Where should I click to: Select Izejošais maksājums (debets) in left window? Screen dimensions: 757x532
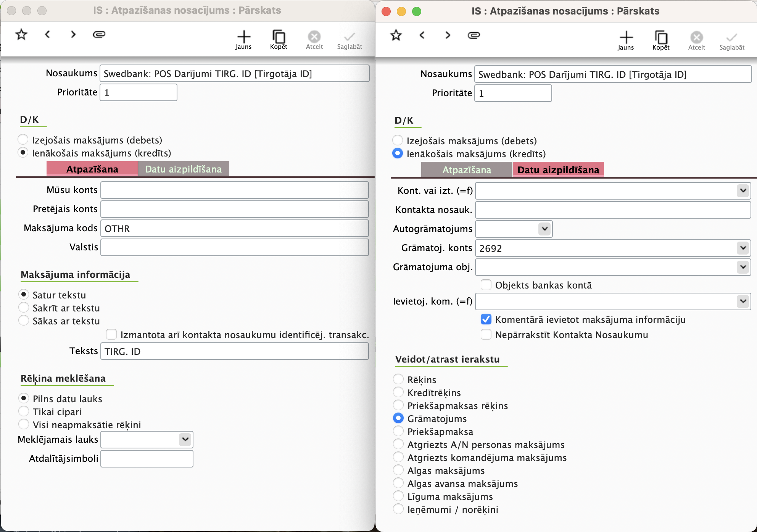[x=23, y=140]
